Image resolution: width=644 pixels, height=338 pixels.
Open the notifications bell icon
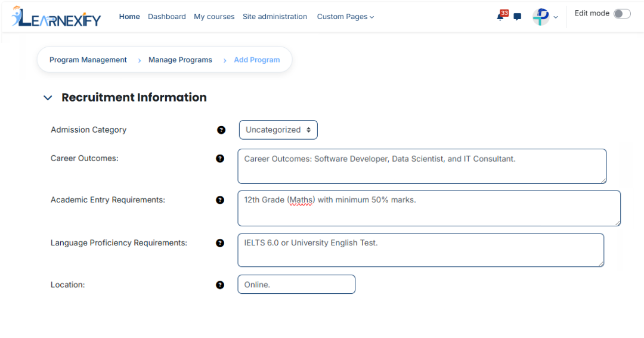coord(500,17)
